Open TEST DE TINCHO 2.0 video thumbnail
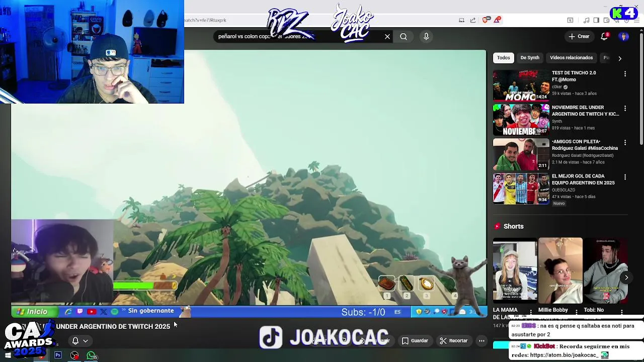This screenshot has width=644, height=362. tap(521, 85)
